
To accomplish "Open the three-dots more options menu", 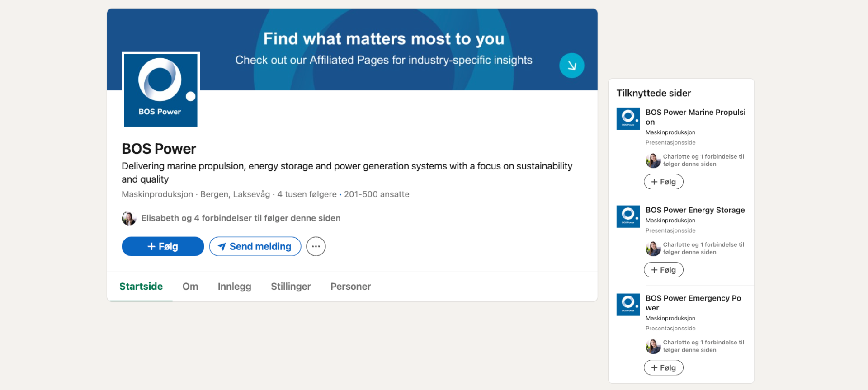I will click(x=316, y=246).
